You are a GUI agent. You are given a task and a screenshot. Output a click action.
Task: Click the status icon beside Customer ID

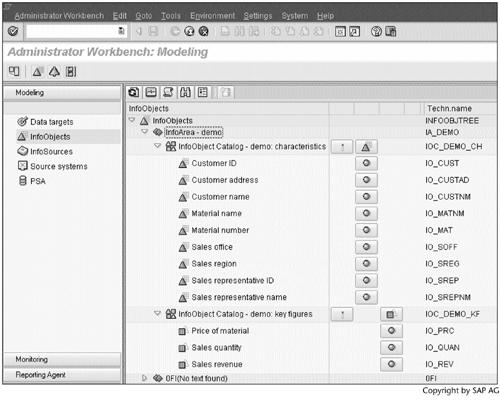tap(366, 163)
